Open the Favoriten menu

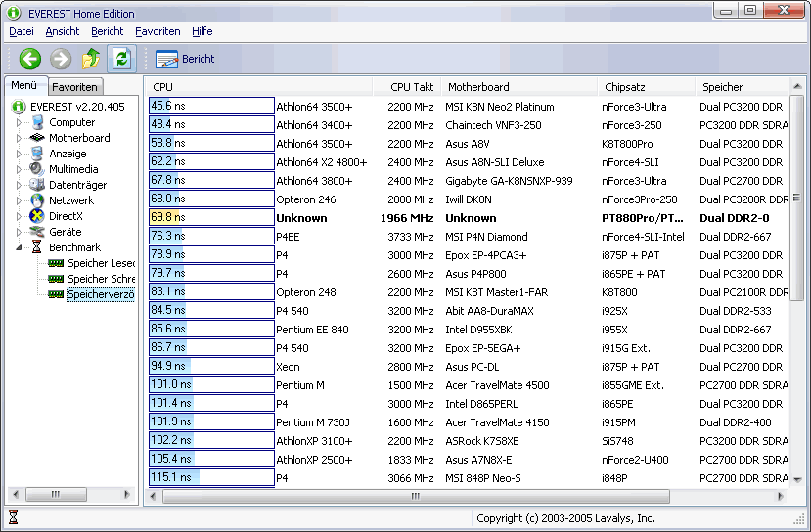[x=158, y=31]
